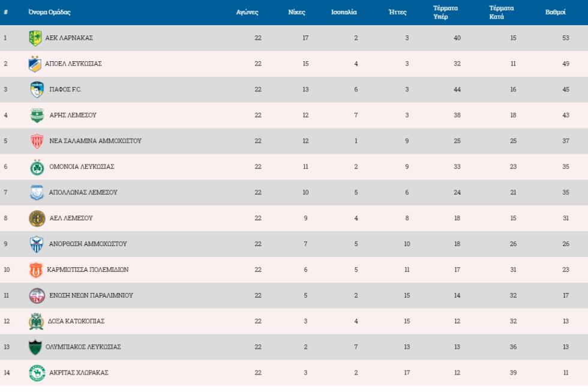
Task: Click the Apollon Limassol team crest
Action: (x=37, y=193)
